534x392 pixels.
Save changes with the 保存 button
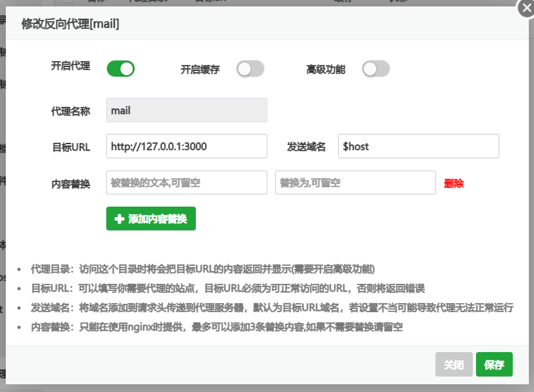(494, 365)
